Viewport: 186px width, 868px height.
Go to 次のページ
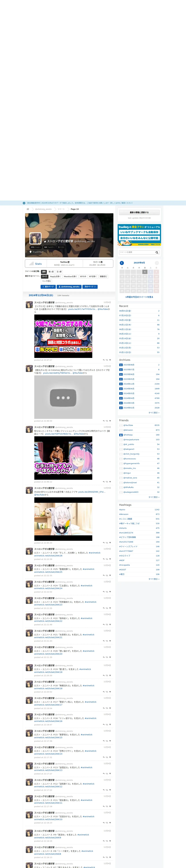[x=90, y=287]
